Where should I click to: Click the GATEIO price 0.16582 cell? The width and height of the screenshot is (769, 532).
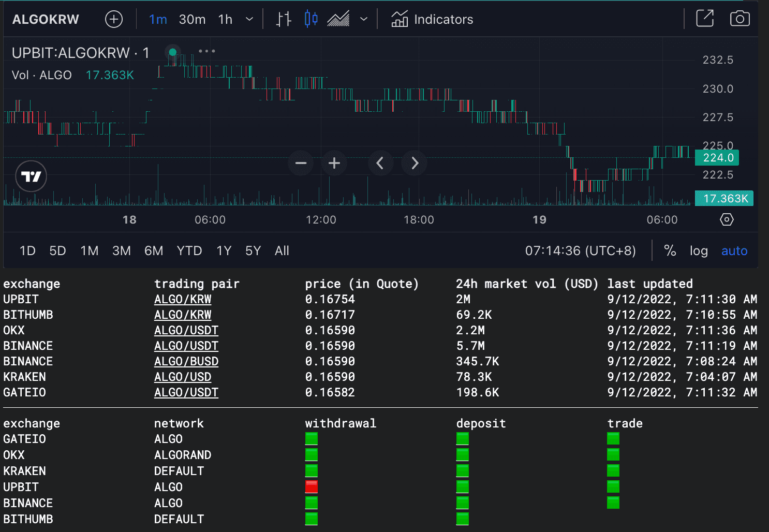tap(330, 392)
